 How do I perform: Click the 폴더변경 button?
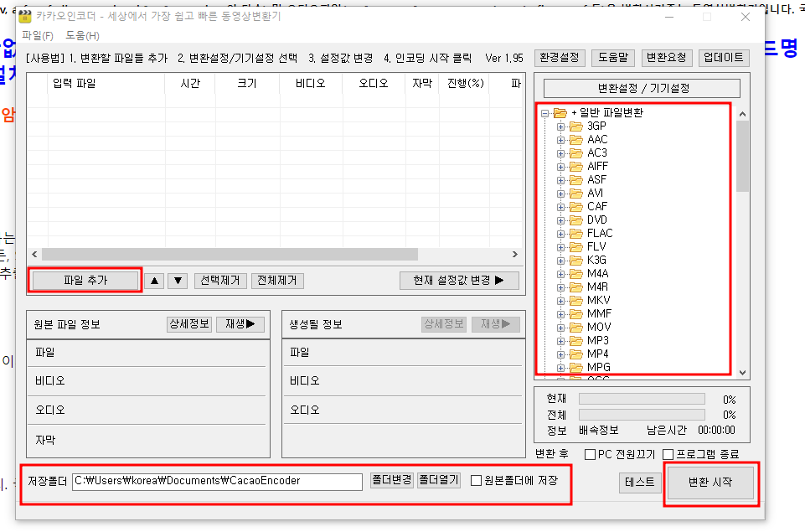(392, 480)
